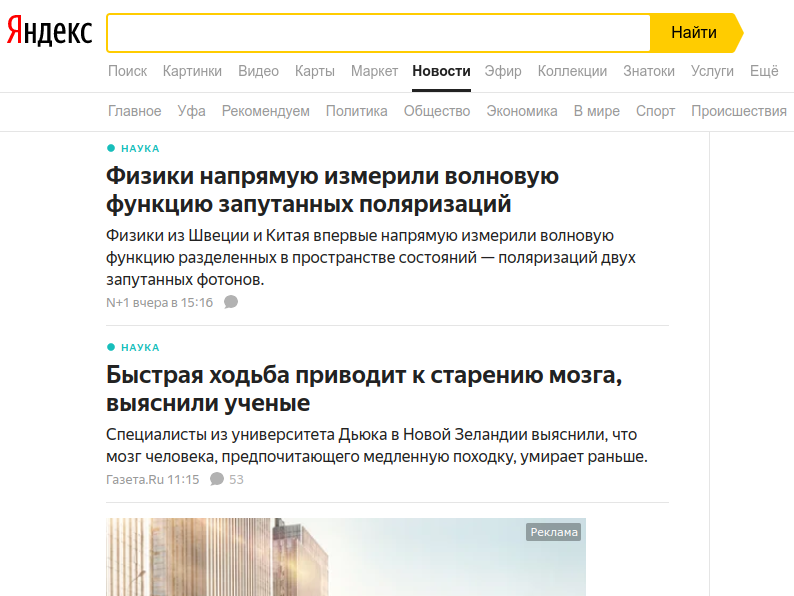Click summary text about университета Дьюка specialists
The height and width of the screenshot is (596, 794).
pyautogui.click(x=377, y=446)
